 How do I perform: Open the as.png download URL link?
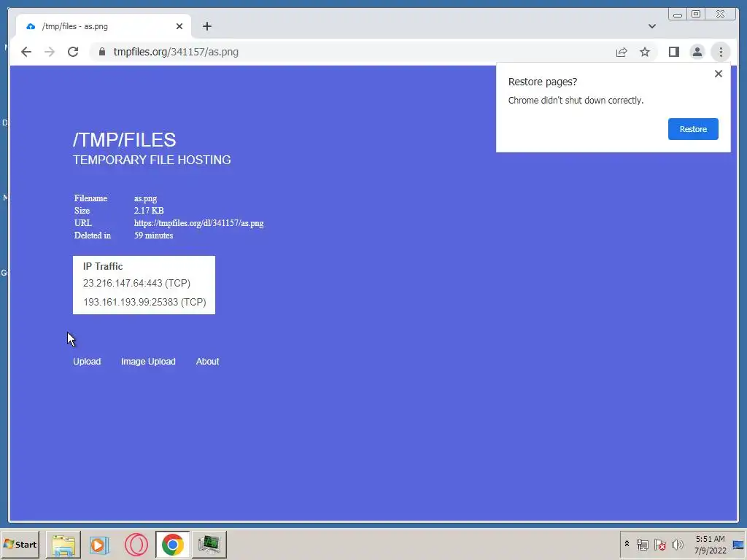(x=198, y=223)
